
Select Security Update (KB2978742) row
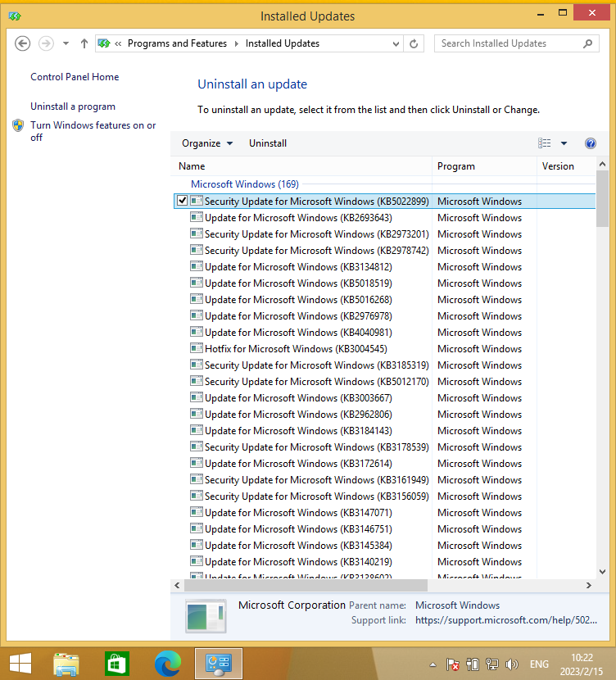click(385, 251)
